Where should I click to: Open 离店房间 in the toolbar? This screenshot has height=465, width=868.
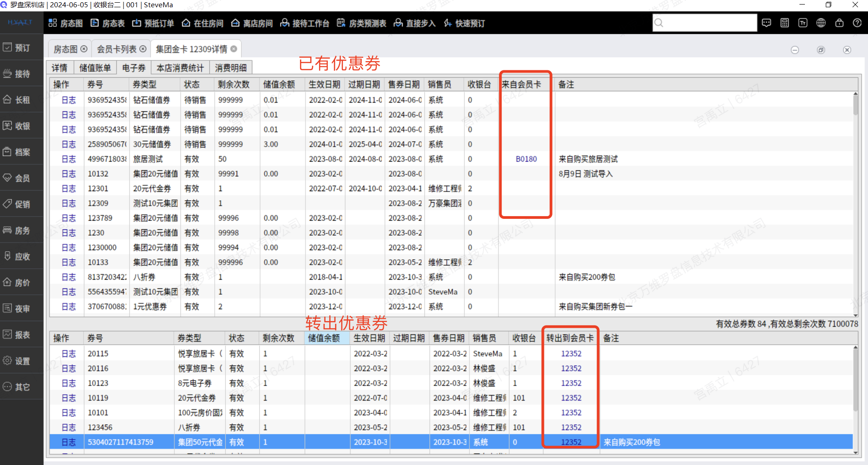252,23
